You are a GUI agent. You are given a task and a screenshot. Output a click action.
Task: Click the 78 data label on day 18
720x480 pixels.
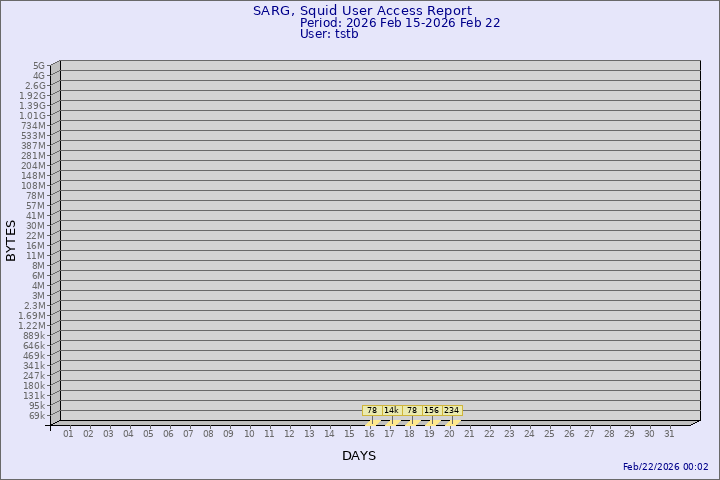411,410
